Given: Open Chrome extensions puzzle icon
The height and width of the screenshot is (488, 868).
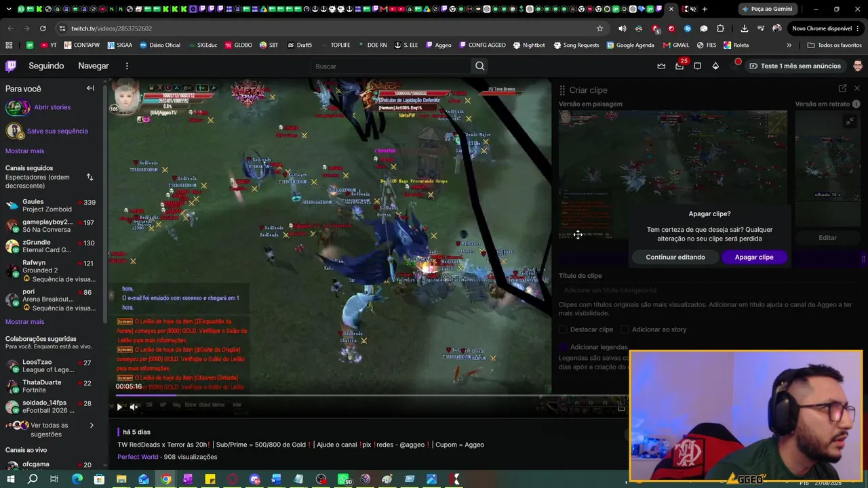Looking at the screenshot, I should (720, 28).
